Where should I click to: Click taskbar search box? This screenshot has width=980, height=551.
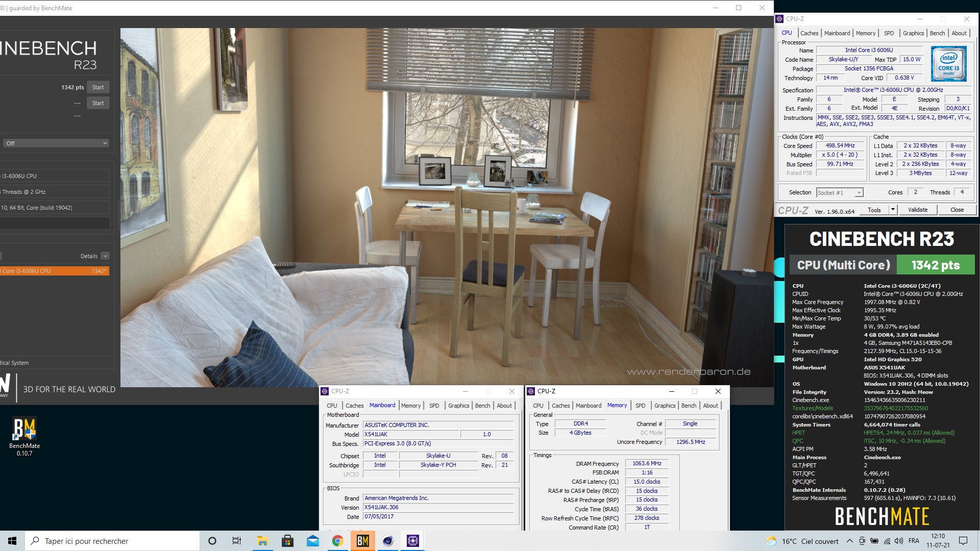(x=112, y=541)
